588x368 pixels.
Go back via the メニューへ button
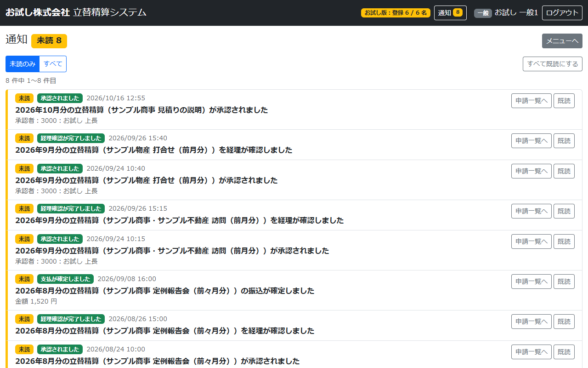coord(562,41)
